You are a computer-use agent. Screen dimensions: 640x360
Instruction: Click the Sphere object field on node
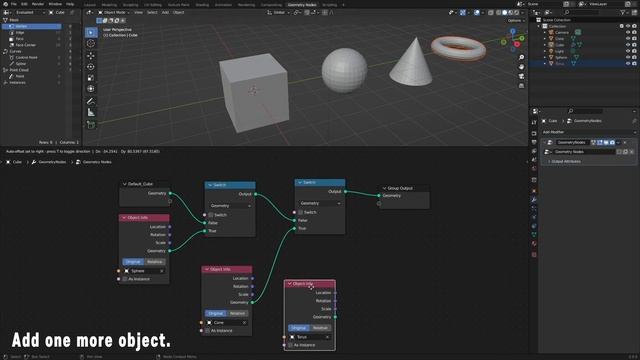[x=144, y=271]
